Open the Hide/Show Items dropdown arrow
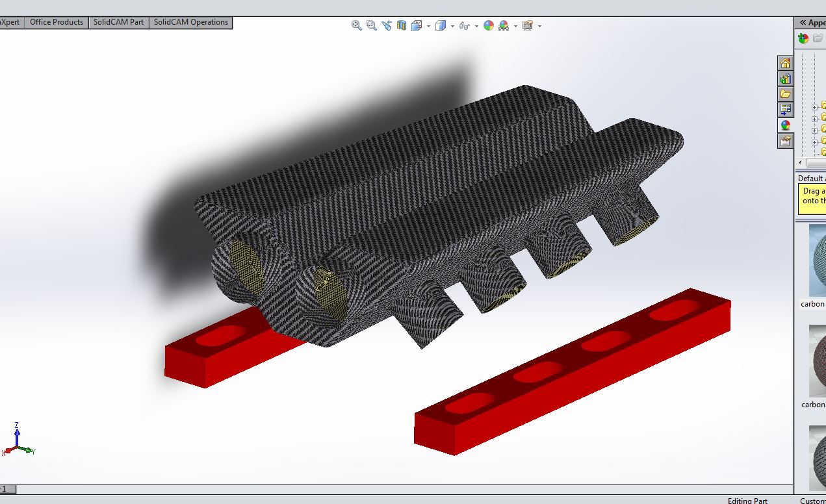Screen dimensions: 826x504 click(x=476, y=26)
